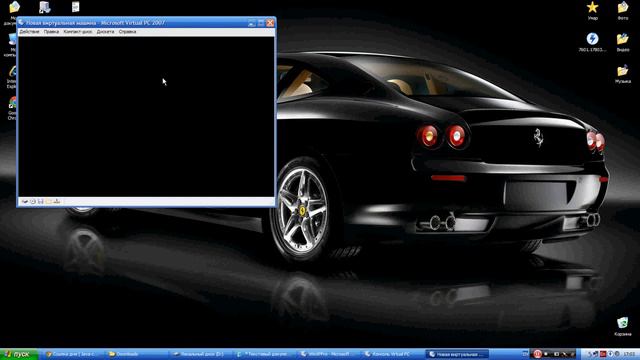Open the yellow star desktop icon
Viewport: 640px width, 360px height.
(x=592, y=7)
